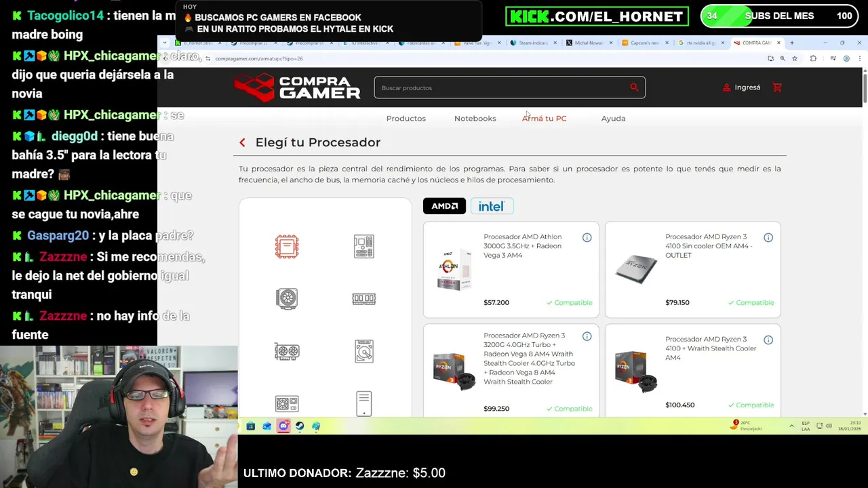Filter processors by AMD brand
868x488 pixels.
pyautogui.click(x=444, y=206)
